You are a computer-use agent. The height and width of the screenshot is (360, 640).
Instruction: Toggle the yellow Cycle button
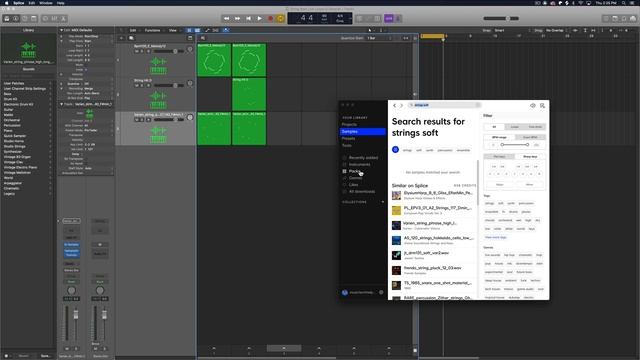click(280, 18)
